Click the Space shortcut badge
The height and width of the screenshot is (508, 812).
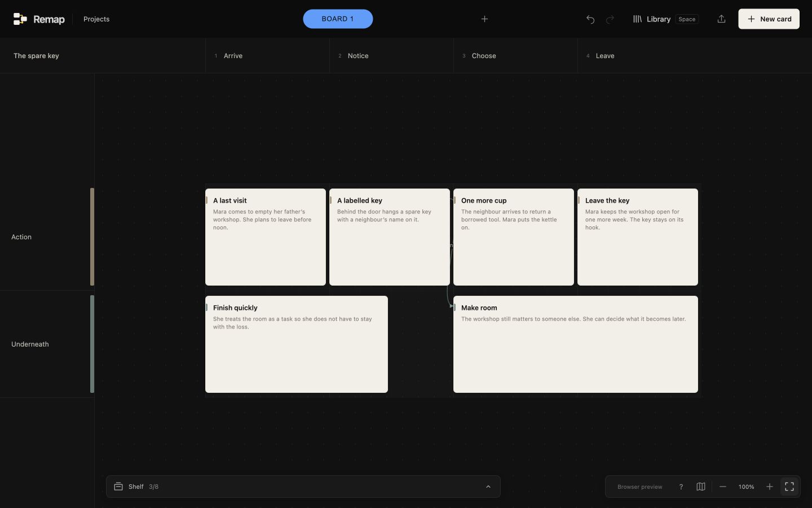[x=687, y=19]
